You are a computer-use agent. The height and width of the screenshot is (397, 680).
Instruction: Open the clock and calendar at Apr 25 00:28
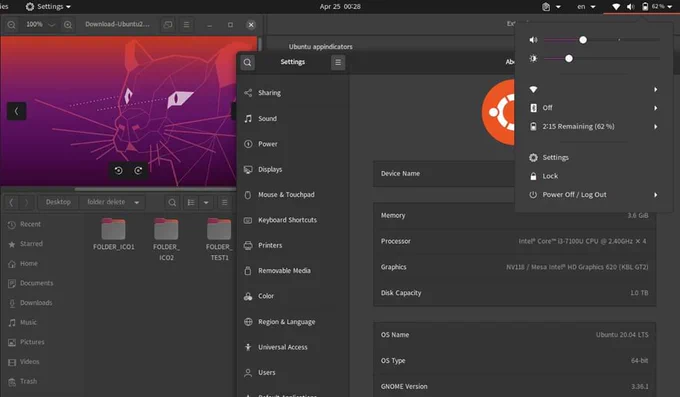coord(340,7)
